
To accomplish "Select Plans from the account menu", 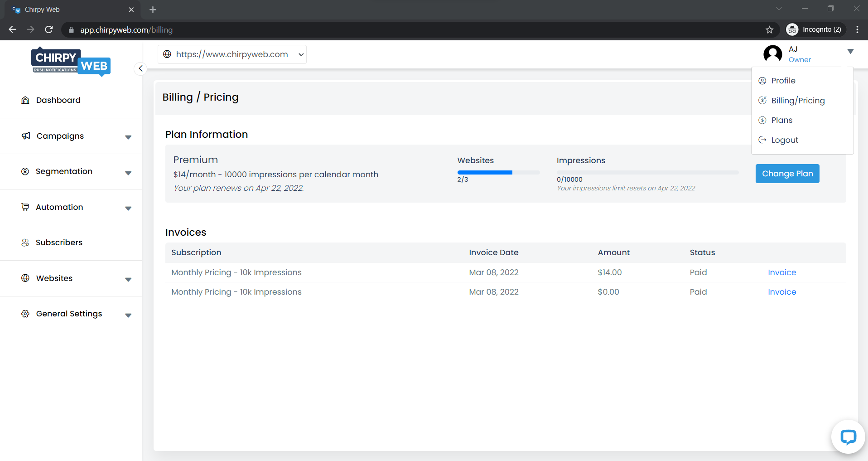I will pyautogui.click(x=782, y=120).
